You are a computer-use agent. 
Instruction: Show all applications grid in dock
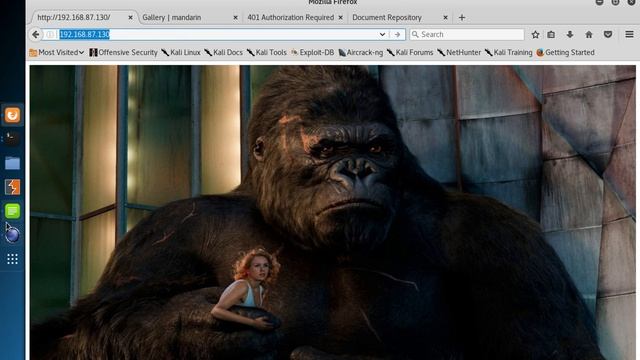pos(12,259)
